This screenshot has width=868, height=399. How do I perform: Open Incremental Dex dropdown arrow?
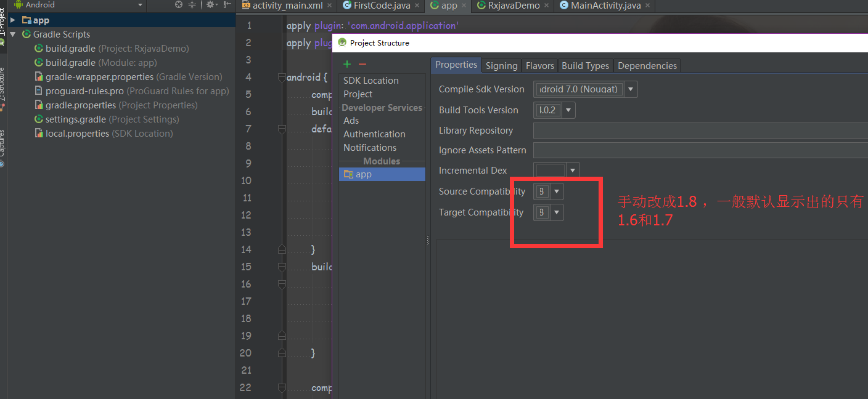(573, 171)
